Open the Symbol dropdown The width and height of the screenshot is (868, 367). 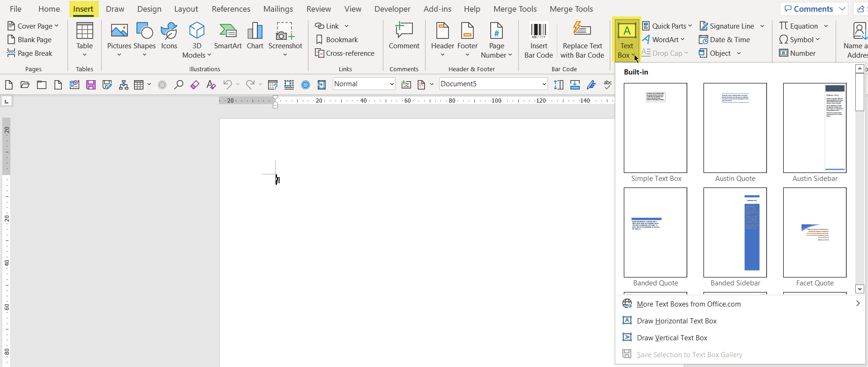pos(799,40)
